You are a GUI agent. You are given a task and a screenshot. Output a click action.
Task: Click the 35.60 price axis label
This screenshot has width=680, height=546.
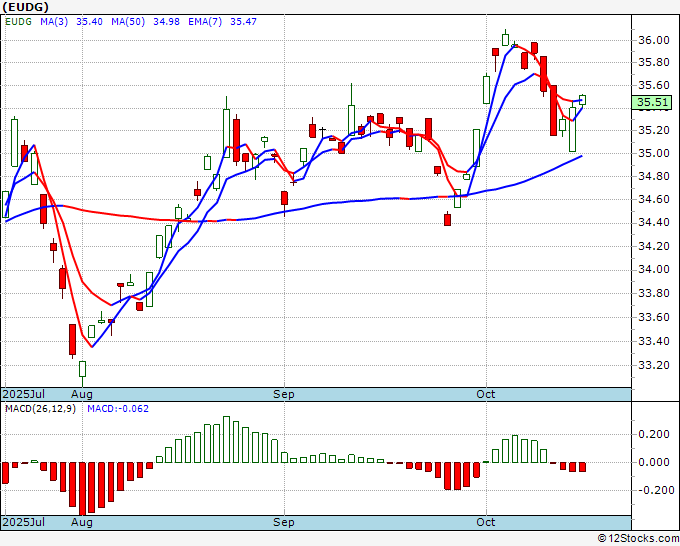tap(654, 85)
